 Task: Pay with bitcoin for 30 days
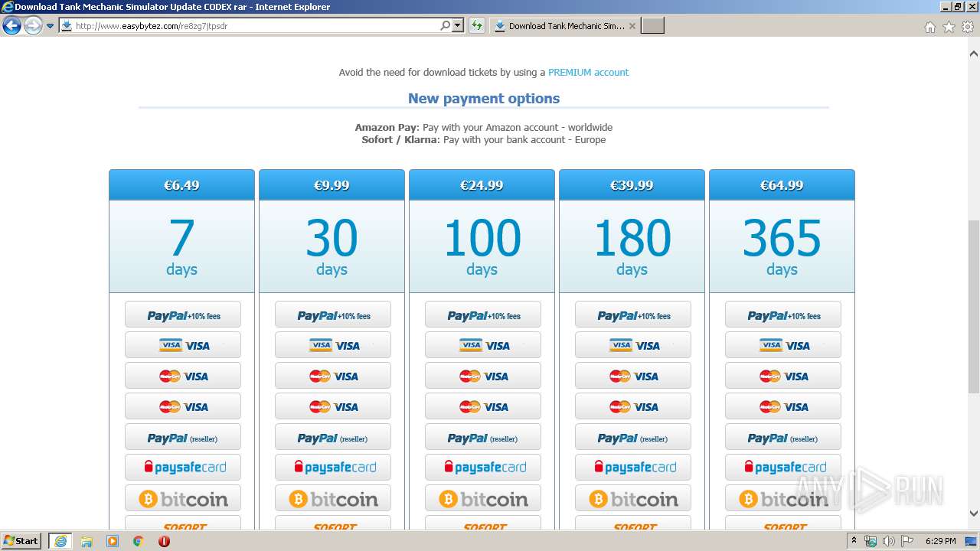pos(333,498)
